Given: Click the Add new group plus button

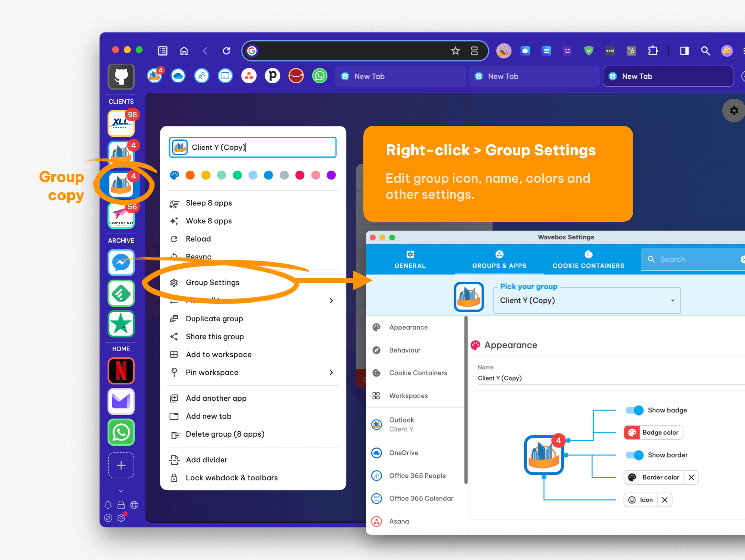Looking at the screenshot, I should [122, 464].
